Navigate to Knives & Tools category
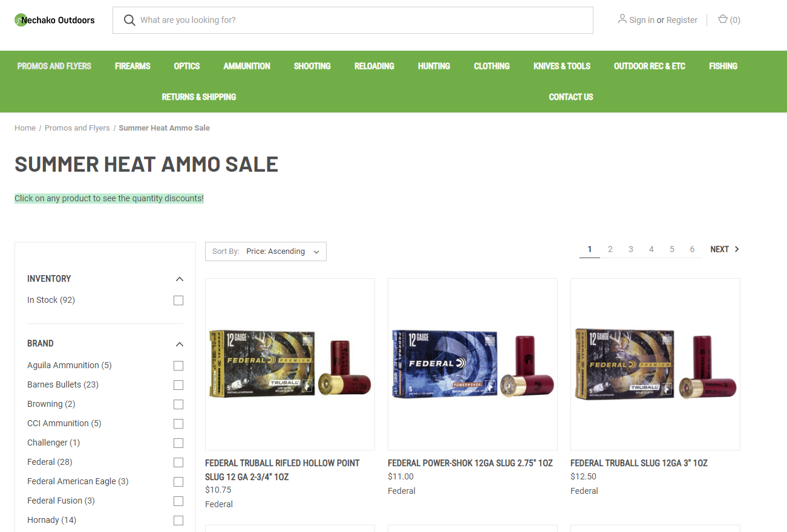This screenshot has height=532, width=787. [561, 66]
